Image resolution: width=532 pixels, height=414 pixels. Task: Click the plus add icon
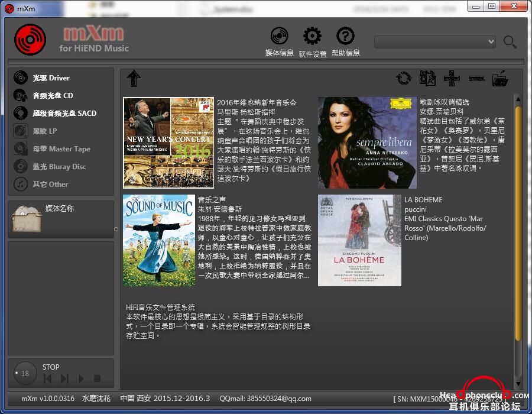pyautogui.click(x=452, y=79)
